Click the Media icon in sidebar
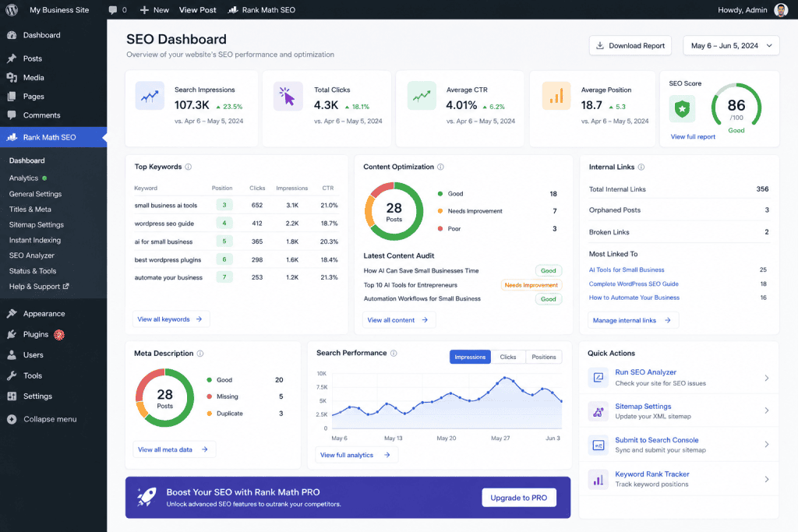The image size is (798, 532). [x=12, y=77]
